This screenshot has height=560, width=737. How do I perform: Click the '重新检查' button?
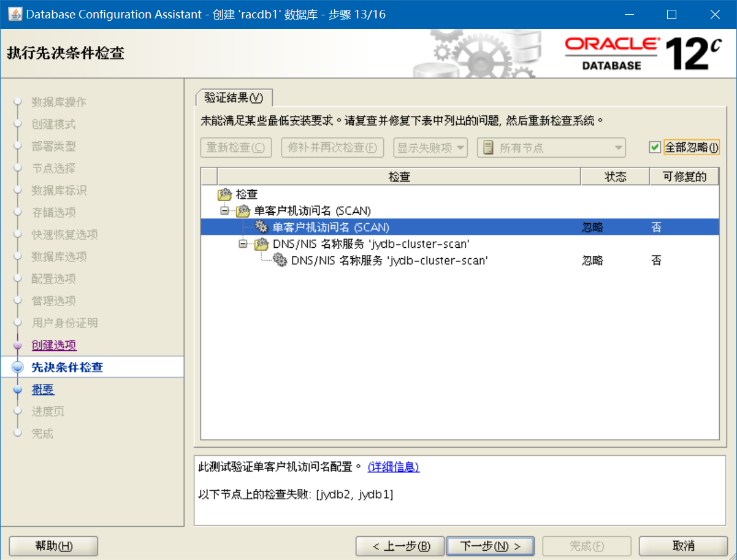click(x=236, y=148)
